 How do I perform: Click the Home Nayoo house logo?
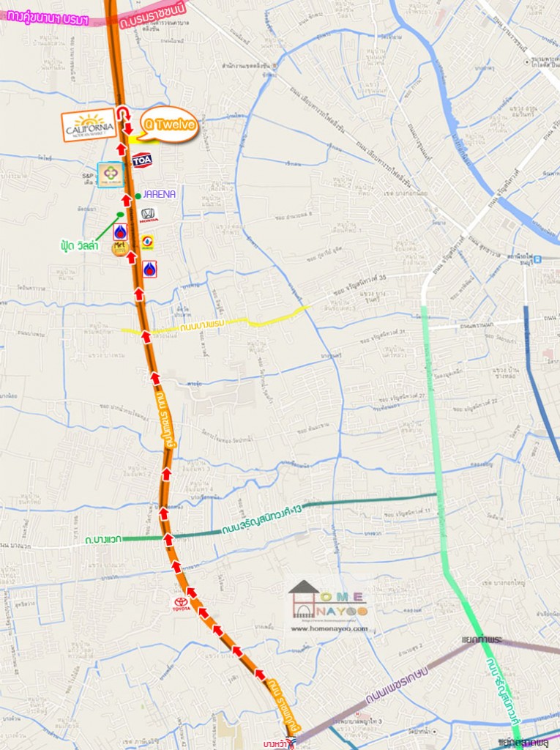[x=328, y=600]
